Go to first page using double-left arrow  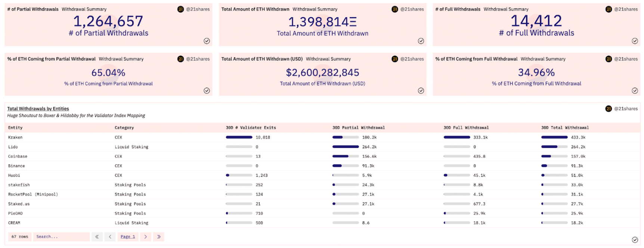(97, 237)
